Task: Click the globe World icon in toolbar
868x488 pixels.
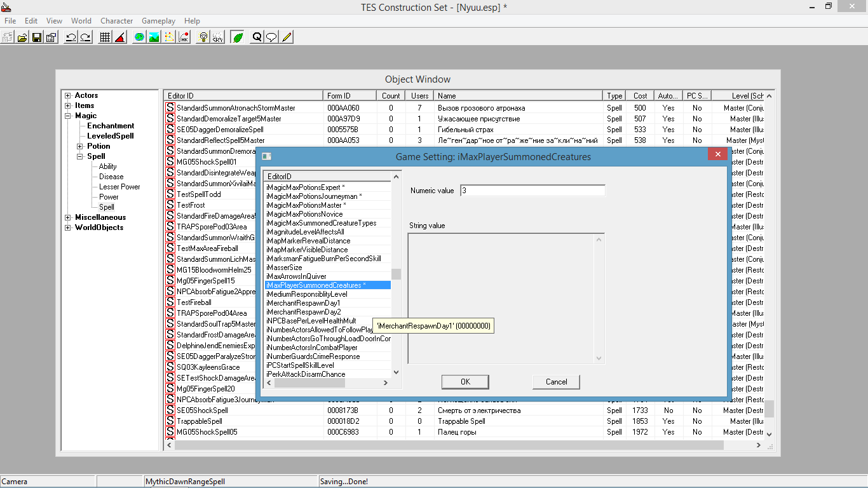Action: pyautogui.click(x=139, y=37)
